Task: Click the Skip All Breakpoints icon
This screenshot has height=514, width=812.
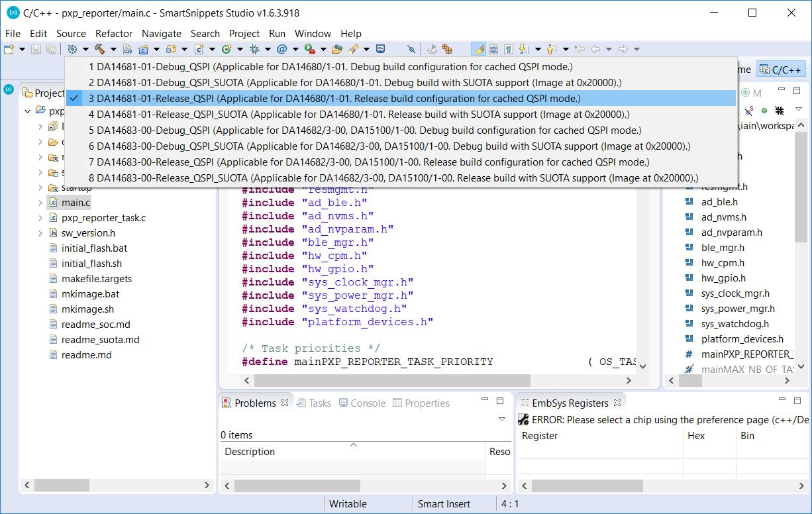Action: [411, 49]
